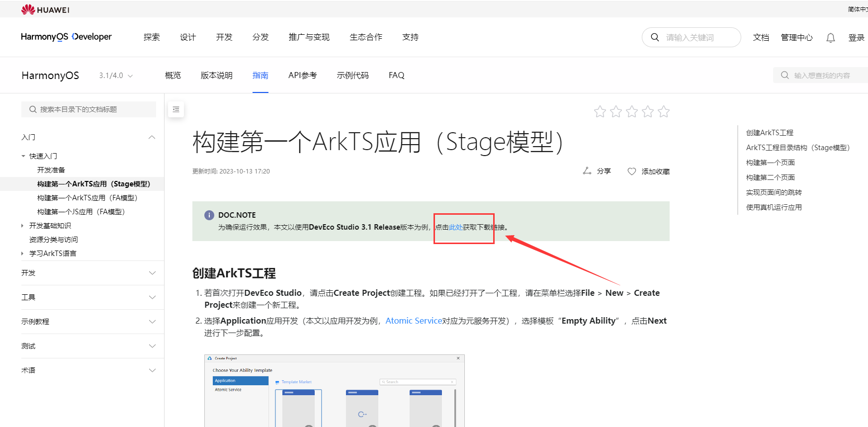Toggle the sidebar collapse icon
This screenshot has width=868, height=427.
click(176, 109)
